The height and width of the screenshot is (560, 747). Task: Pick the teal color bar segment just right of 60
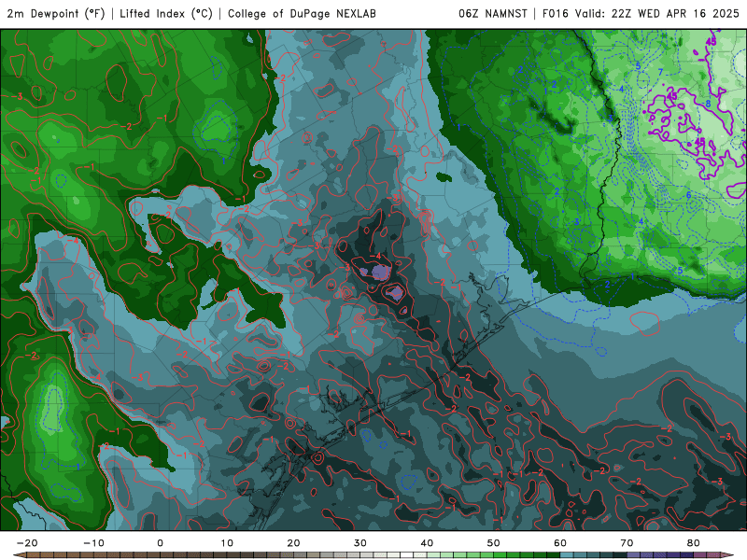point(567,555)
